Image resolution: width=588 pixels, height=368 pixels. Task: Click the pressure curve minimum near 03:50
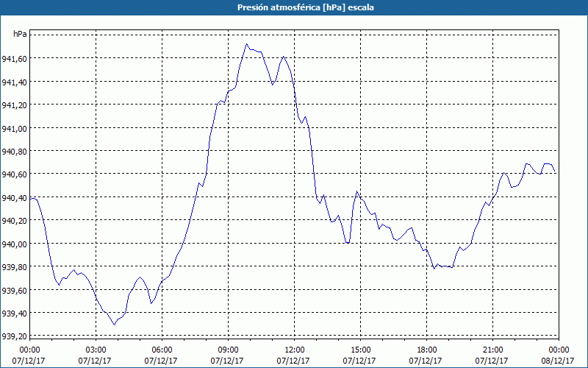click(114, 325)
